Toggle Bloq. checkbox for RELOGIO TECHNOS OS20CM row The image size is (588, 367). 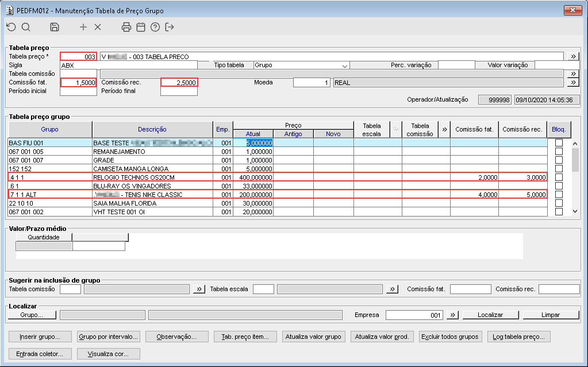(558, 177)
